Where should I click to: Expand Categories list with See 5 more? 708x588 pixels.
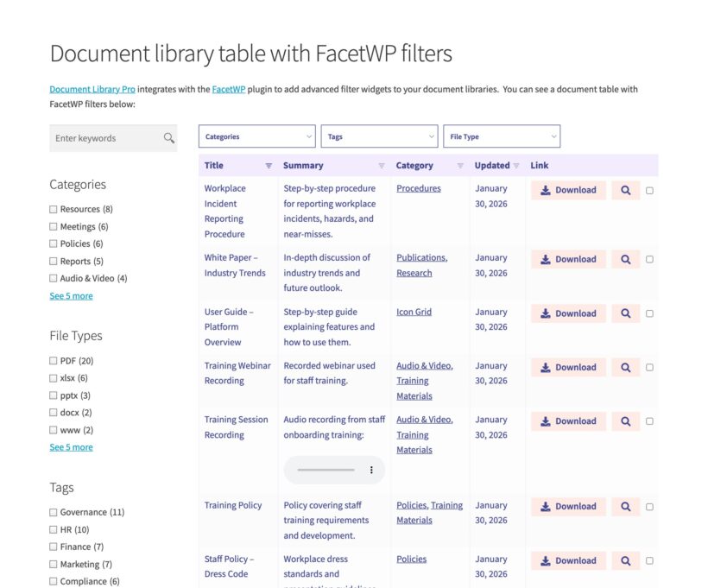pyautogui.click(x=72, y=296)
